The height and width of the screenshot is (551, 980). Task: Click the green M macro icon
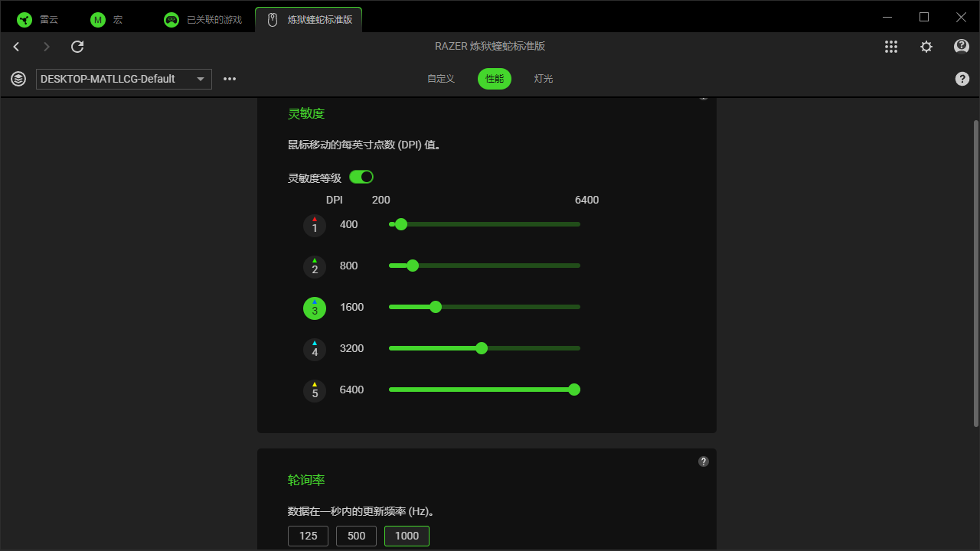pos(97,20)
